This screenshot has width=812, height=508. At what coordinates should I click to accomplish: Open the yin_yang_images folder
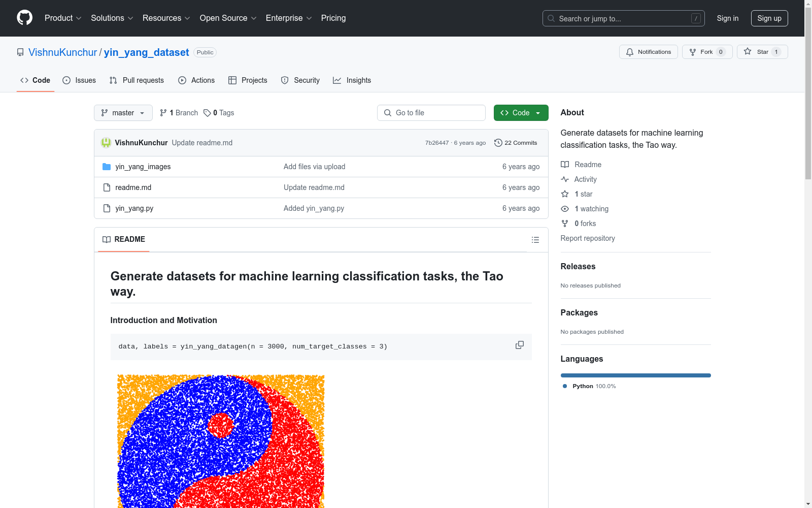(143, 167)
